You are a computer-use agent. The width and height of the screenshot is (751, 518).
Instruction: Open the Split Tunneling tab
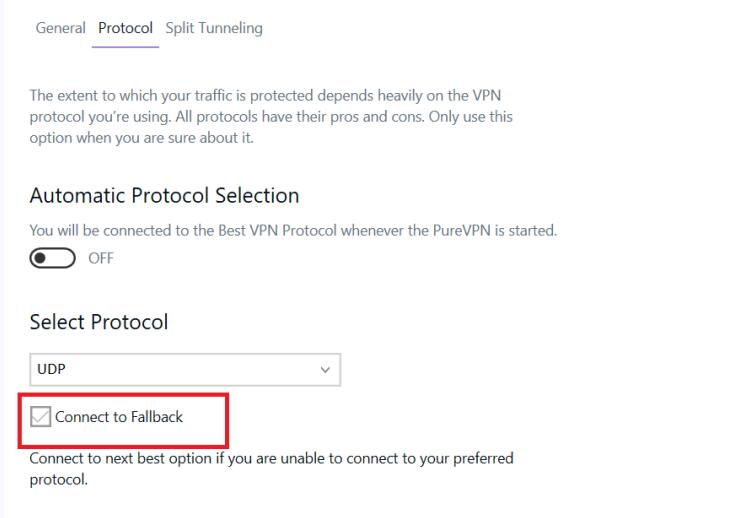click(x=214, y=28)
